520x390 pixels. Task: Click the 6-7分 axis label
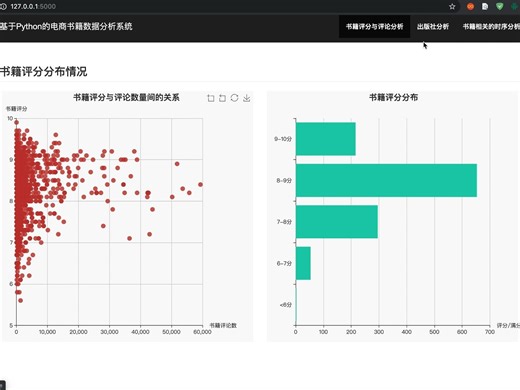(x=284, y=263)
